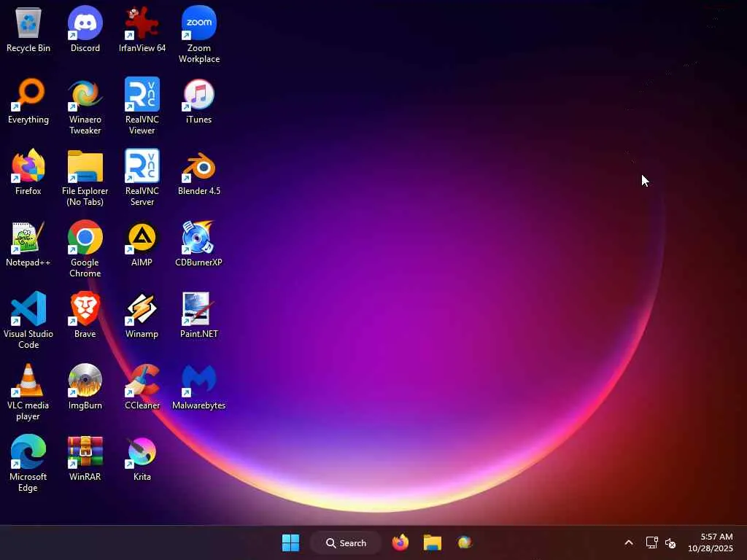Viewport: 747px width, 560px height.
Task: Click the Winaero Tweaker icon
Action: pyautogui.click(x=85, y=106)
